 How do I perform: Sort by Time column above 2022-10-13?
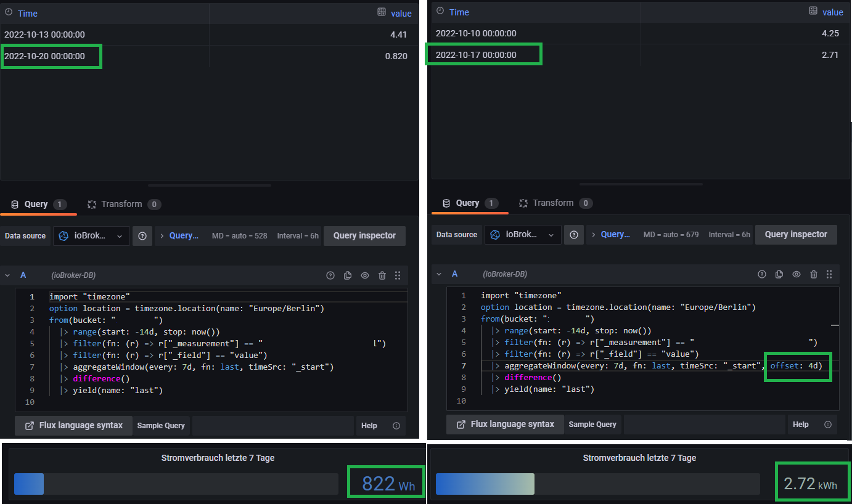pos(28,13)
